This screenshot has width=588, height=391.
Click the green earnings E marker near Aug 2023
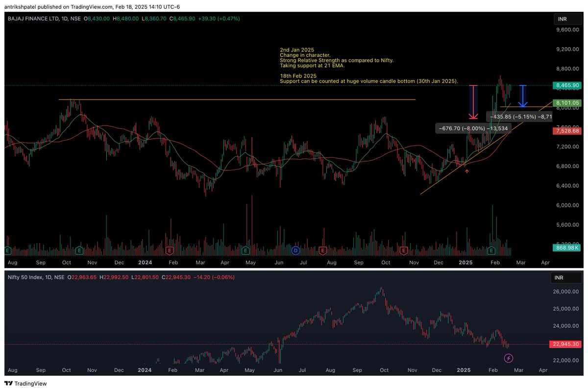click(x=7, y=250)
